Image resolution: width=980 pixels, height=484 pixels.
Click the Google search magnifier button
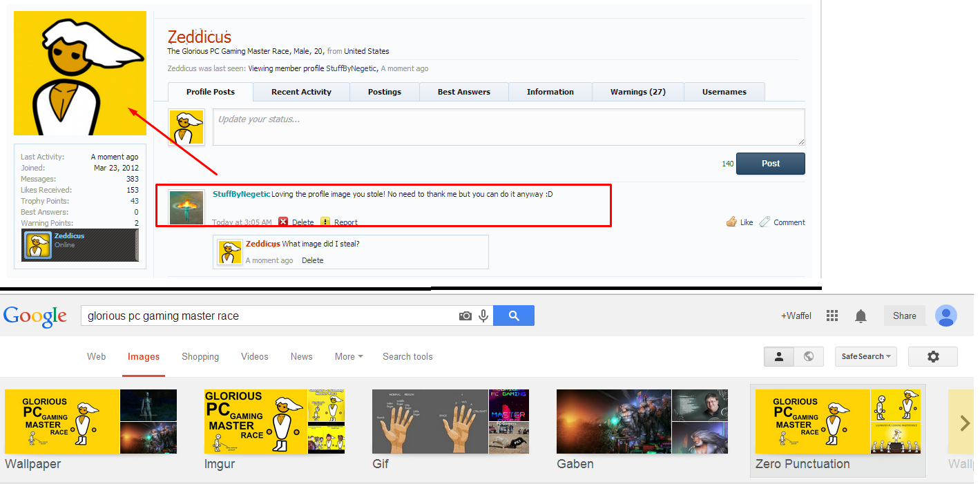(514, 316)
